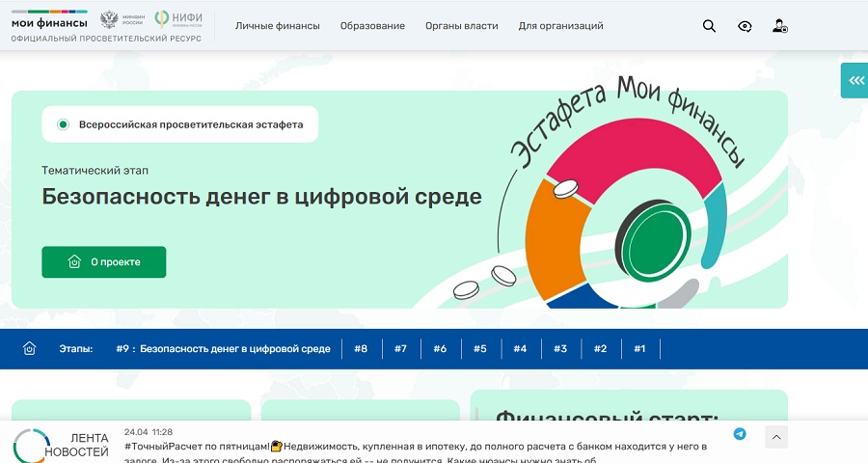Open the site search magnifier icon
The width and height of the screenshot is (868, 463).
[x=709, y=26]
